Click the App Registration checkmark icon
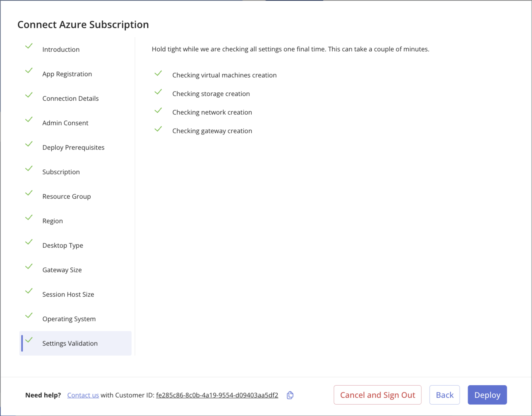 click(29, 70)
